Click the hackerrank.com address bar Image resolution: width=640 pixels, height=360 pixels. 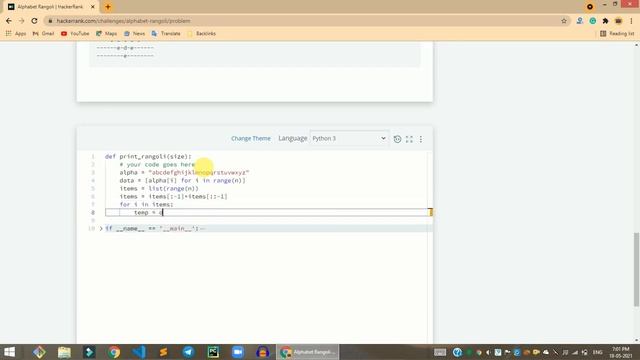(x=302, y=21)
